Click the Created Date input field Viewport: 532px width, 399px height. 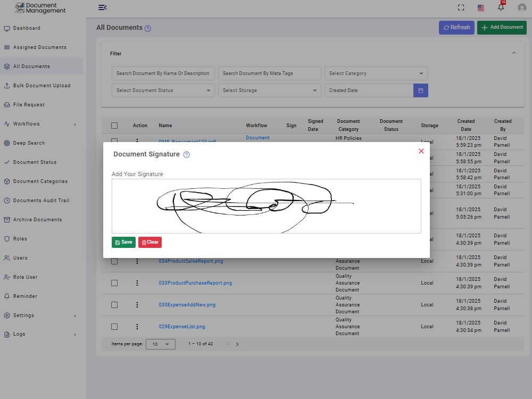pyautogui.click(x=369, y=90)
